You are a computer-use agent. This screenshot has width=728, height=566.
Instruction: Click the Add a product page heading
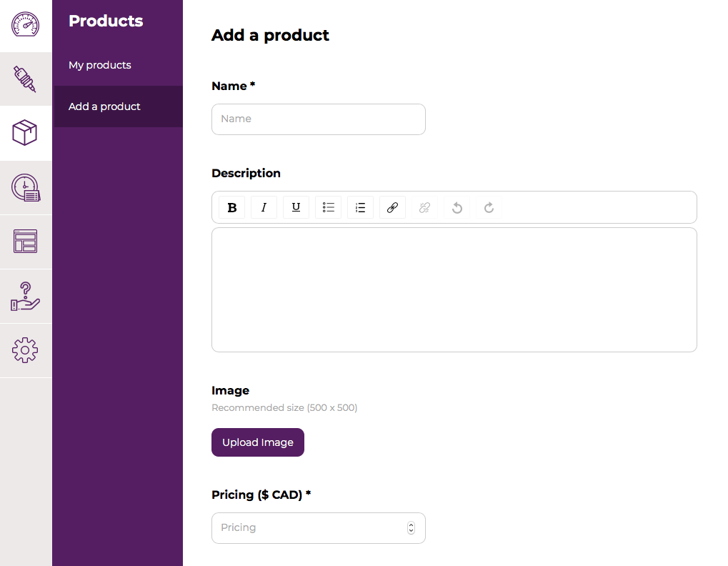tap(270, 35)
